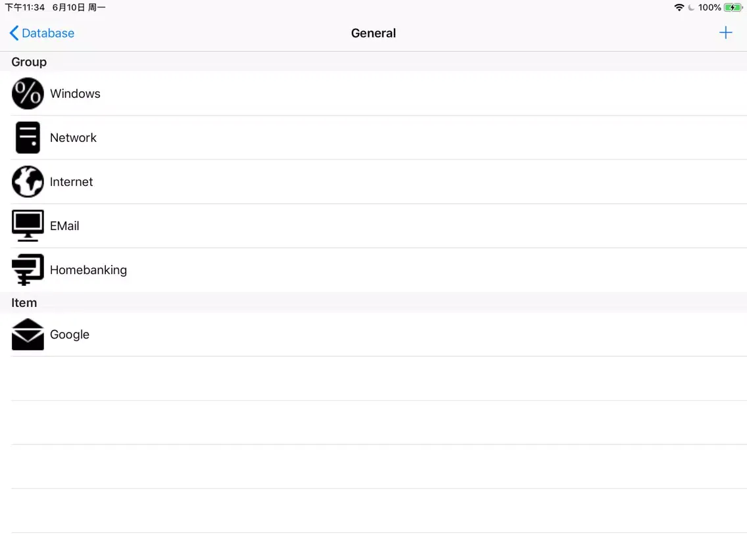Tap the server icon beside Network
This screenshot has width=747, height=560.
coord(28,137)
